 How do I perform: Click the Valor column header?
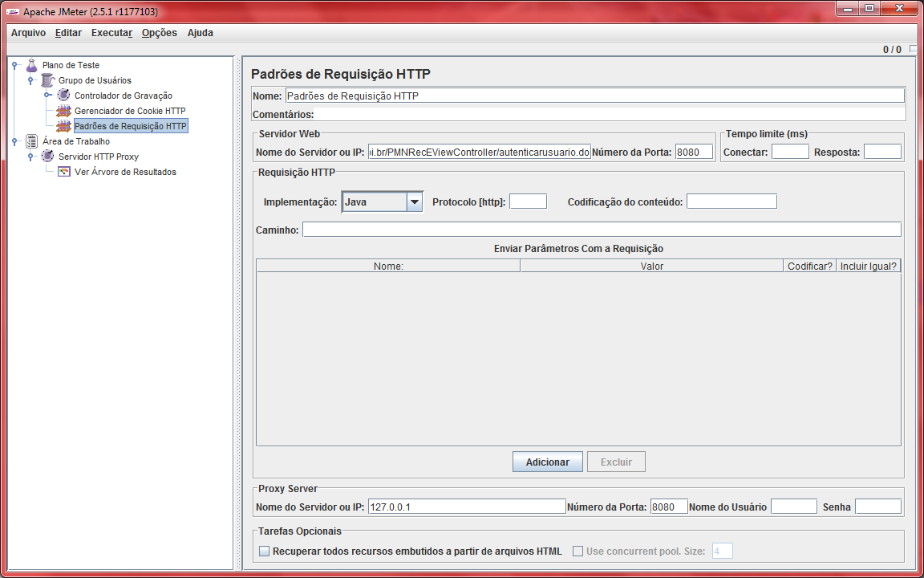[x=652, y=266]
